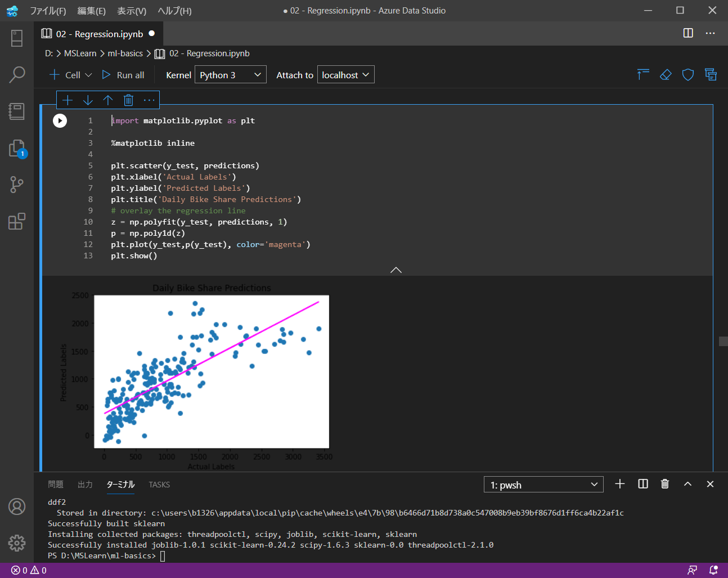Click the trusted notebook shield icon
Image resolution: width=728 pixels, height=578 pixels.
point(687,75)
